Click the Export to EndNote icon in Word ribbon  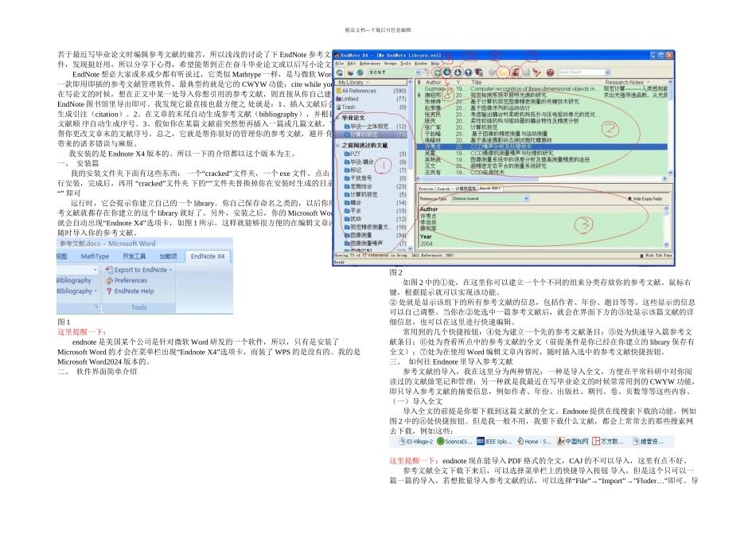(110, 270)
